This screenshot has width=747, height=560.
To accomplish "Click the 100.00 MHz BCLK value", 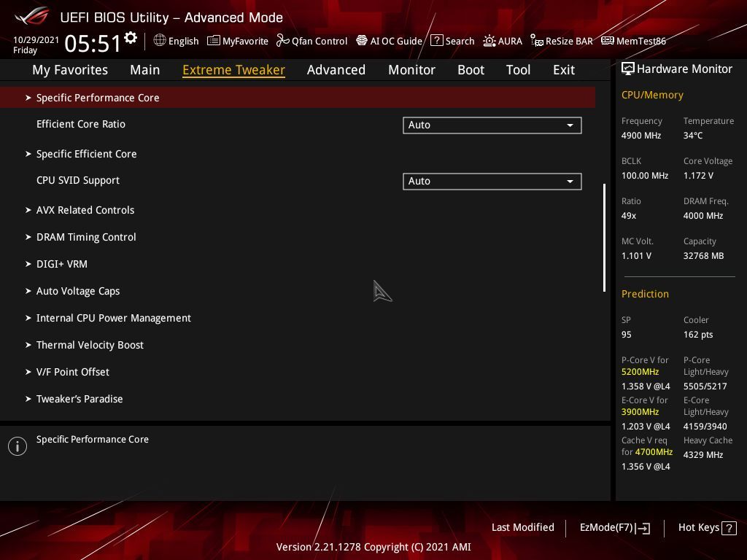I will click(645, 176).
